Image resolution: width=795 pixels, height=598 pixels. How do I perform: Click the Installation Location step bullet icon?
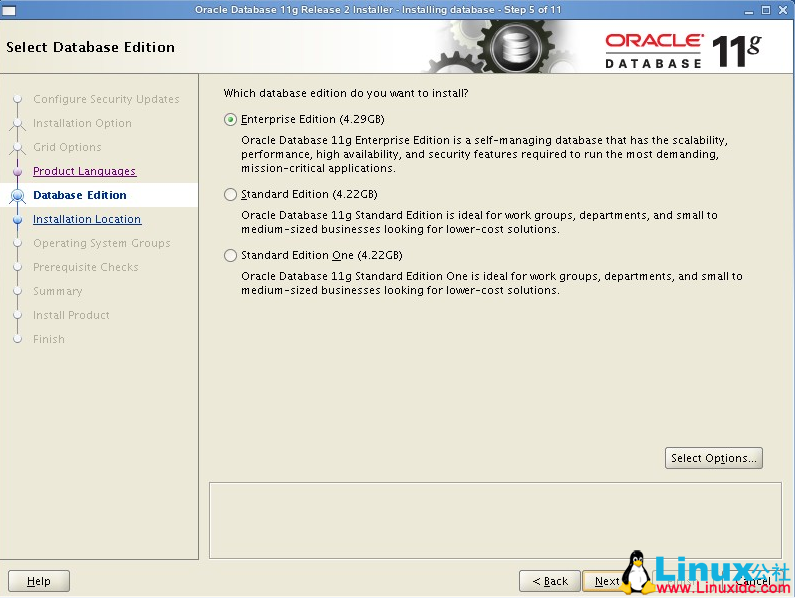[18, 219]
